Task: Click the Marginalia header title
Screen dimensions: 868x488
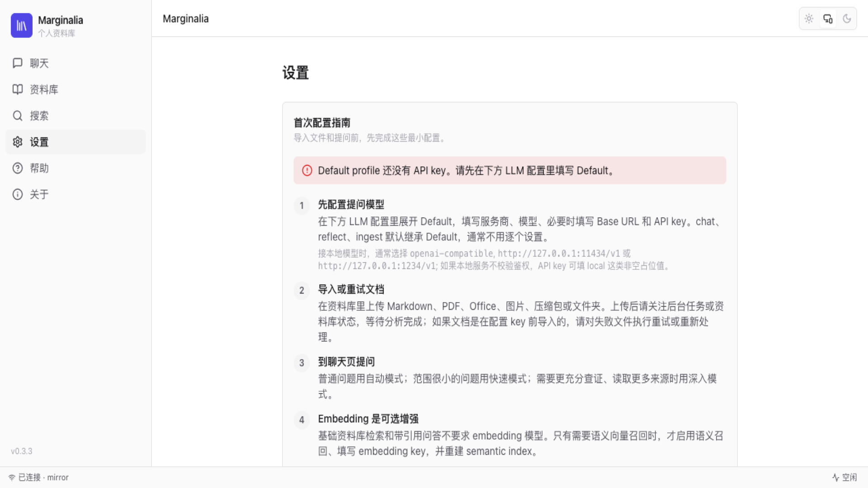Action: click(185, 19)
